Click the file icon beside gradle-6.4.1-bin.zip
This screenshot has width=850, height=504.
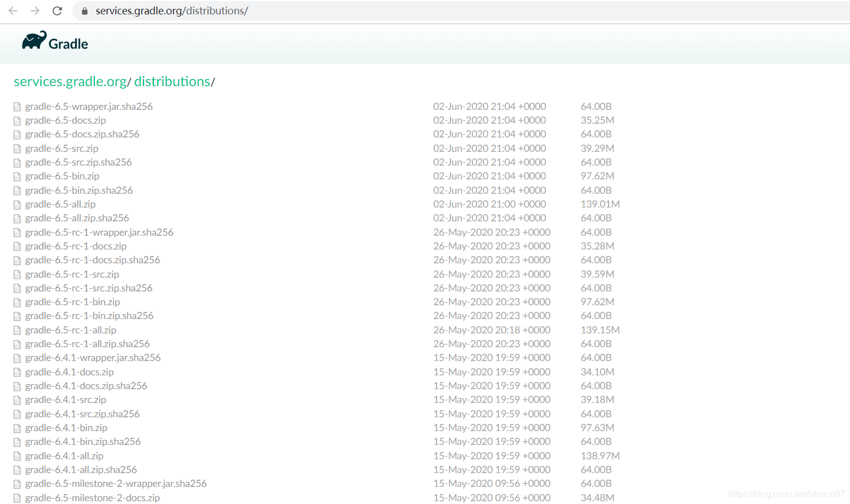[x=17, y=428]
